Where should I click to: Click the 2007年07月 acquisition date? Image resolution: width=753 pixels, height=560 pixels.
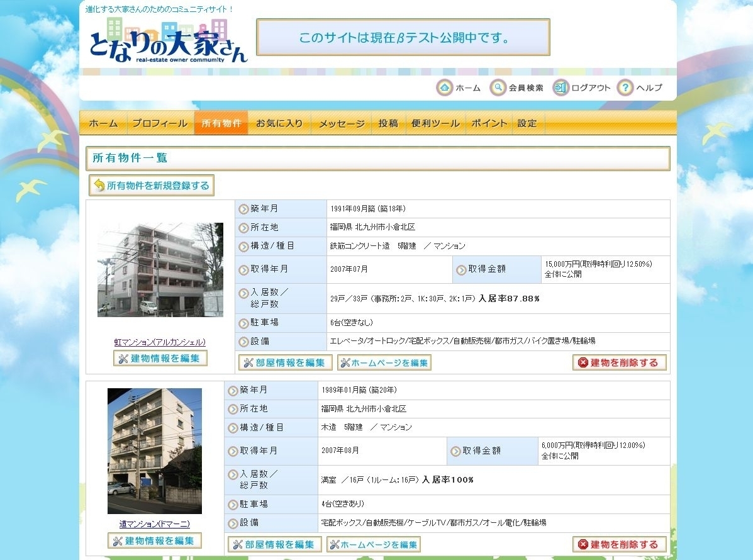(349, 269)
